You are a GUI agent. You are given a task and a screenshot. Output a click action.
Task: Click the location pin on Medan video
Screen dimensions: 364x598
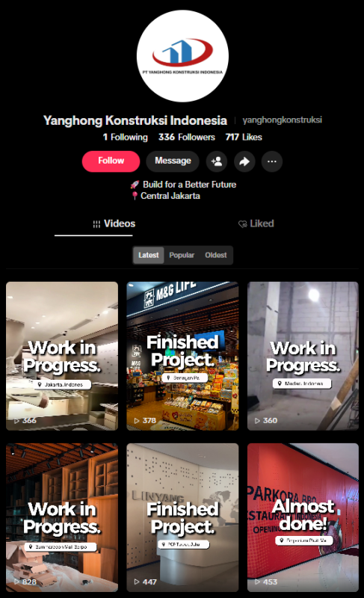tap(280, 383)
